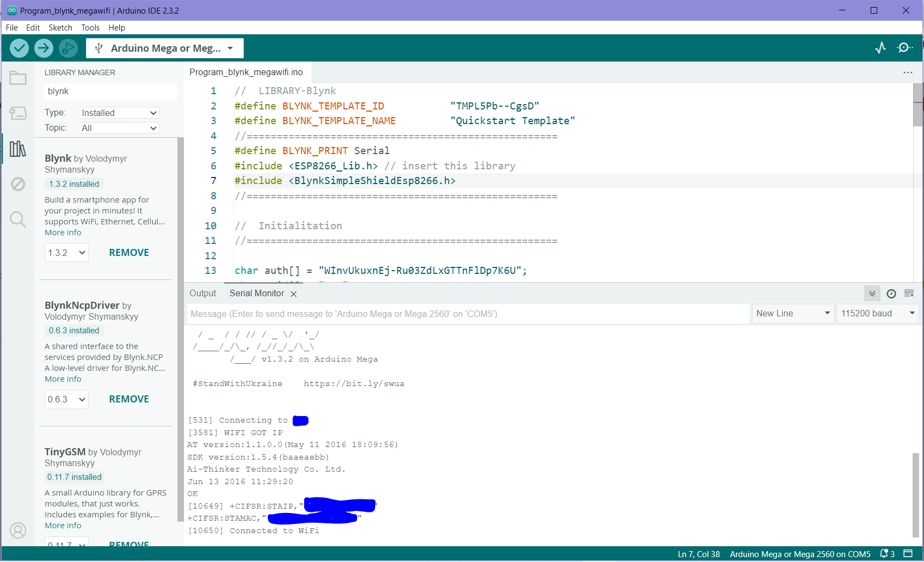Open the editor tab more-options ellipsis
924x562 pixels.
tap(908, 72)
